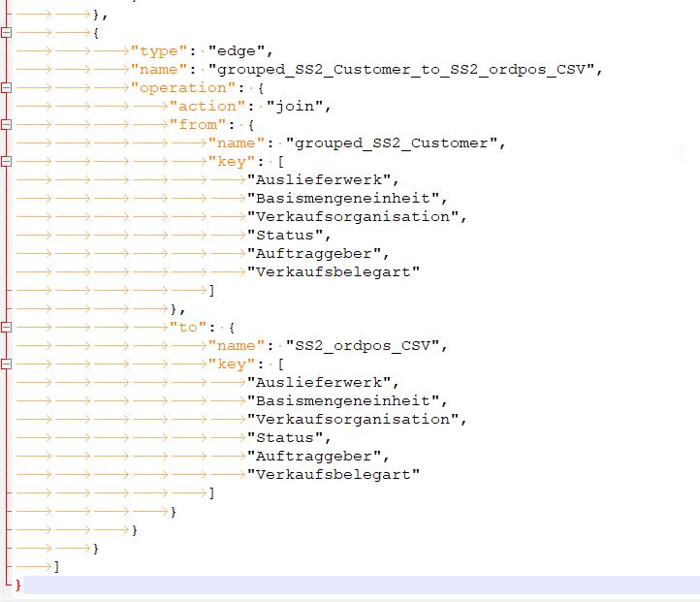Image resolution: width=700 pixels, height=602 pixels.
Task: Click the final red closing brace
Action: [17, 586]
